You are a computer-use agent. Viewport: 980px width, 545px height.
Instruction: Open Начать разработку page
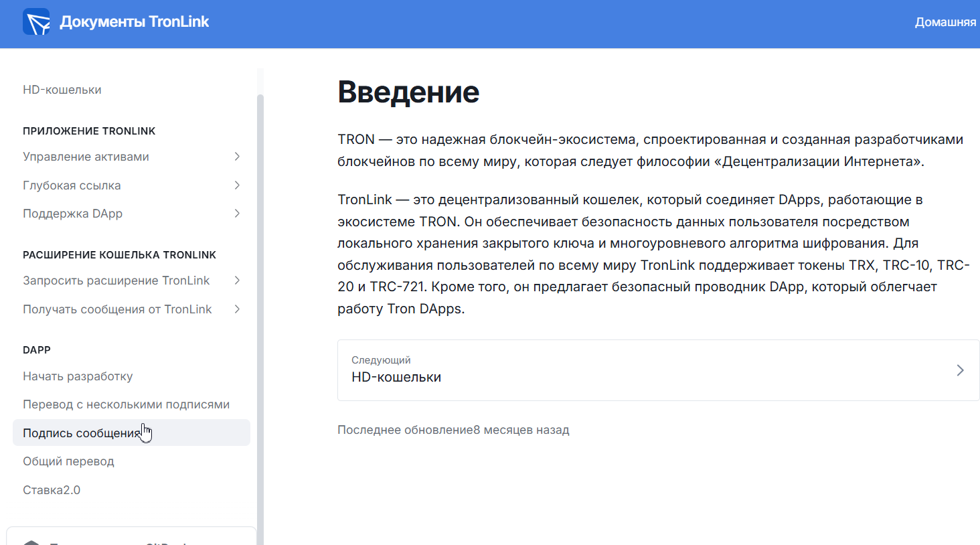tap(78, 376)
